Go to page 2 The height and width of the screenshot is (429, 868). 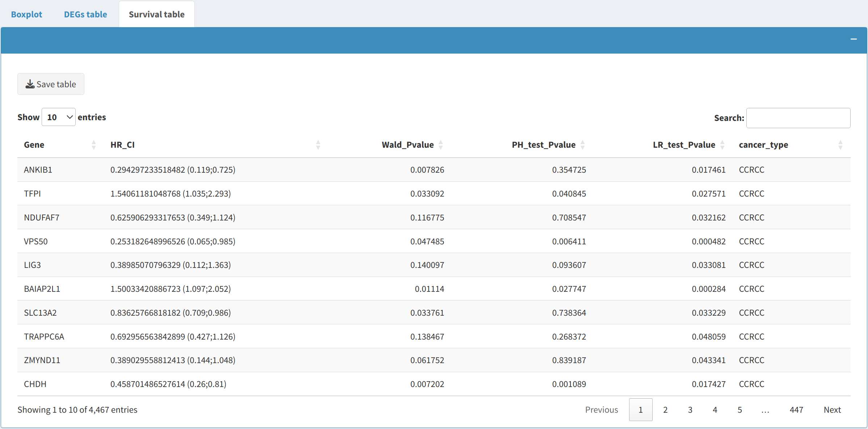(665, 409)
